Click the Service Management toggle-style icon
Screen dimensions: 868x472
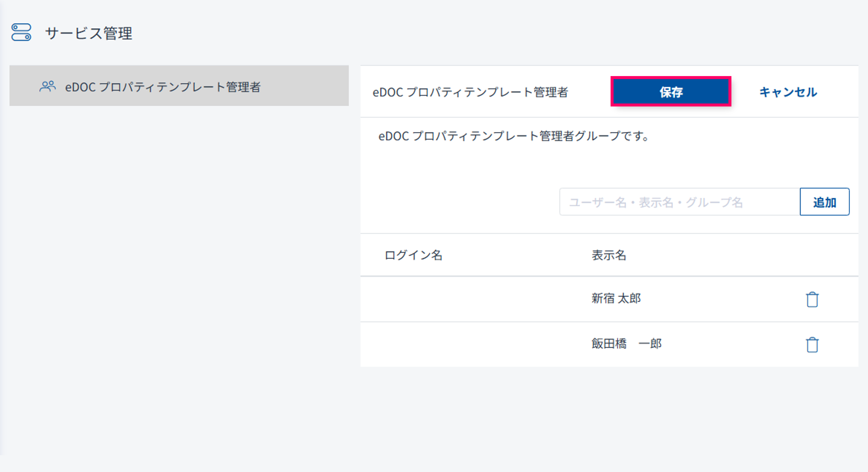point(21,32)
